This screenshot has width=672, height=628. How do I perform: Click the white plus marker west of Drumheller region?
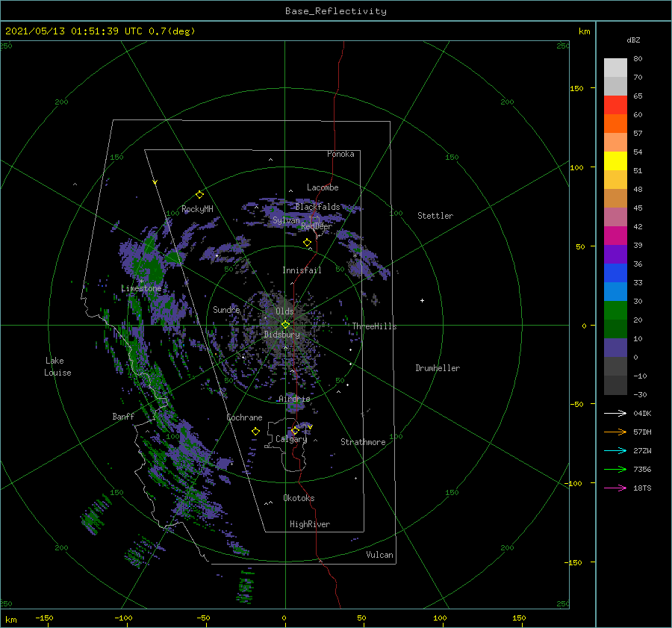tap(422, 300)
